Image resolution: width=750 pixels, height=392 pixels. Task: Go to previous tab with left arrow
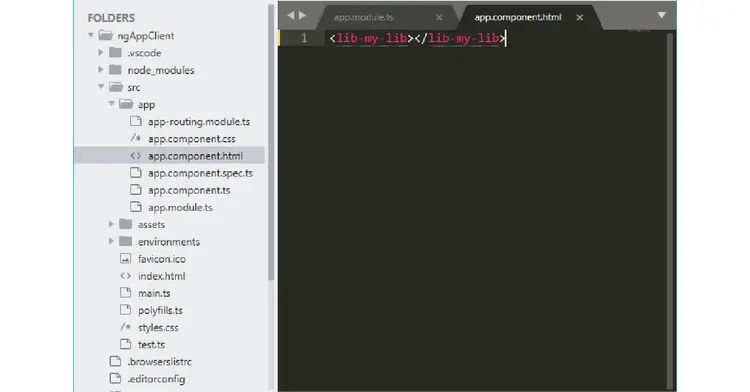290,15
